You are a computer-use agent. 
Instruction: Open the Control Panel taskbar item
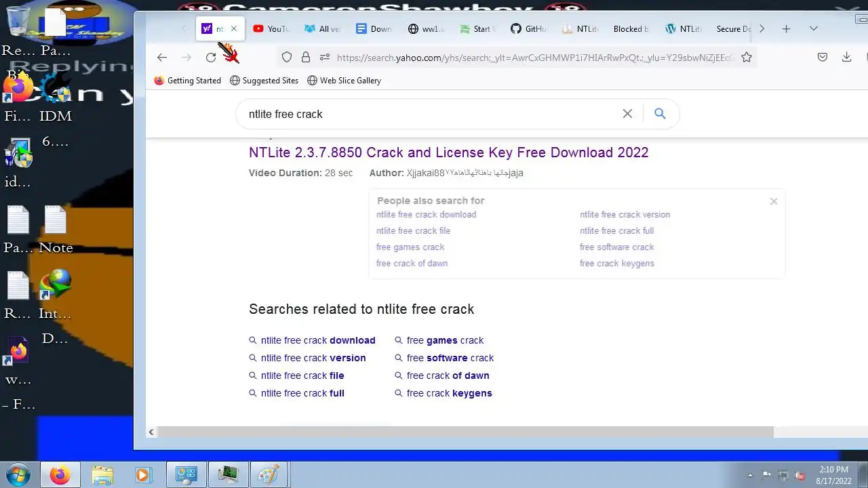pos(186,474)
